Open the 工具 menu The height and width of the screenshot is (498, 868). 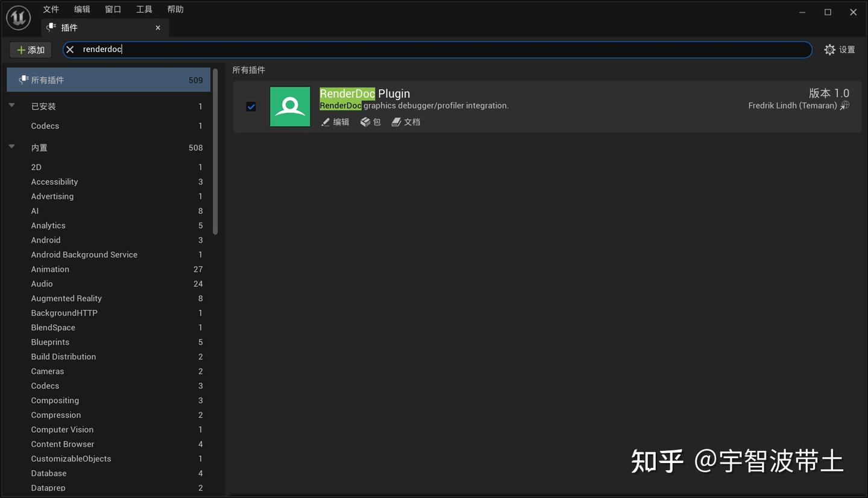143,9
